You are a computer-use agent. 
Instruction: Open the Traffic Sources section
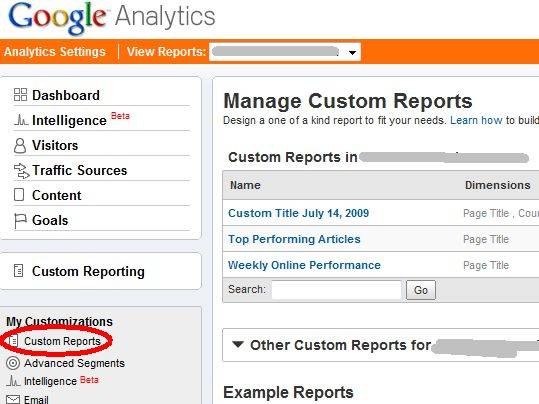pos(79,170)
